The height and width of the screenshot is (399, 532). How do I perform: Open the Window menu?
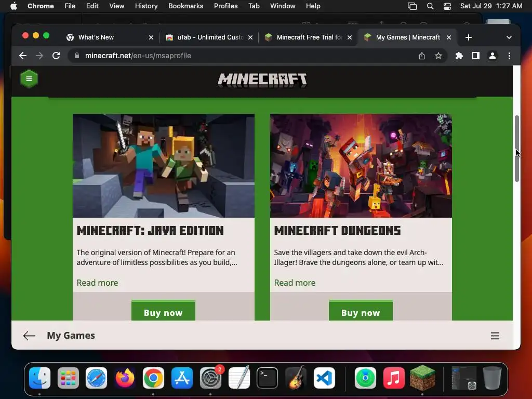click(x=283, y=6)
